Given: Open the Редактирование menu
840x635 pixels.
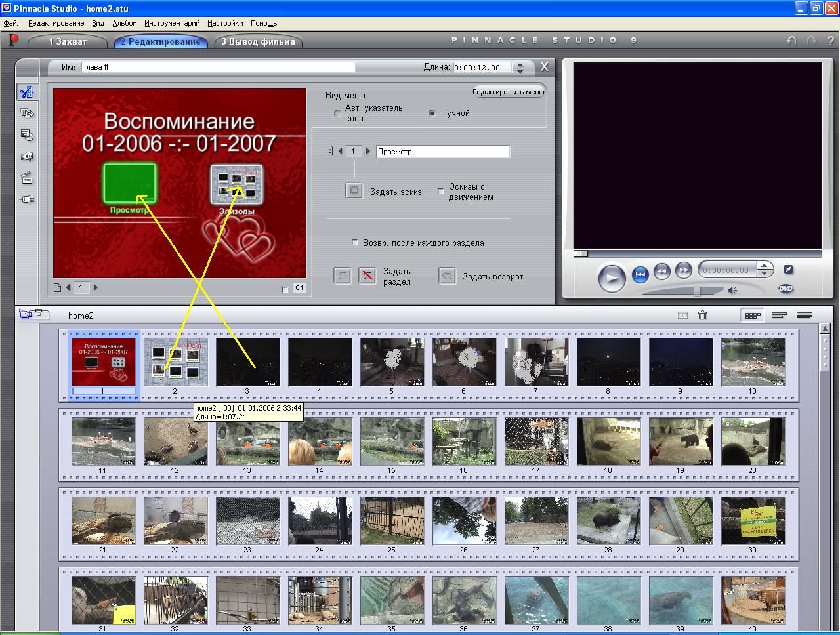Looking at the screenshot, I should [56, 23].
